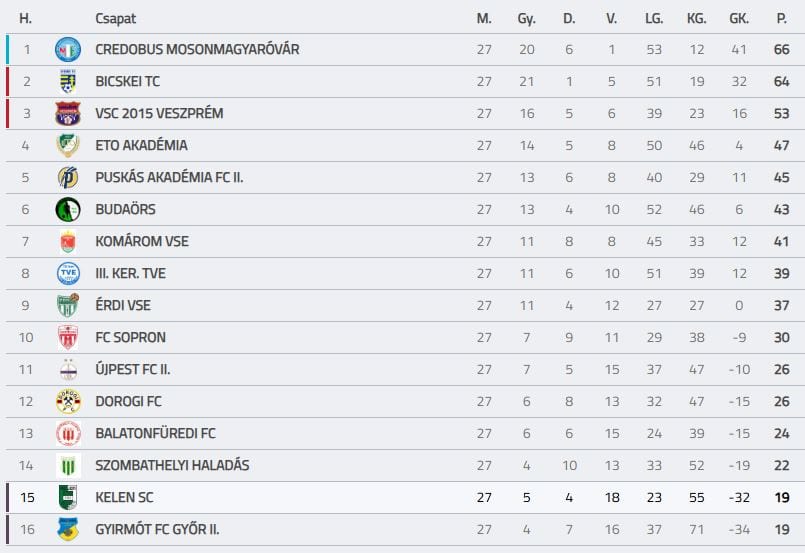Click the Csapat column header
805x553 pixels.
(x=116, y=18)
